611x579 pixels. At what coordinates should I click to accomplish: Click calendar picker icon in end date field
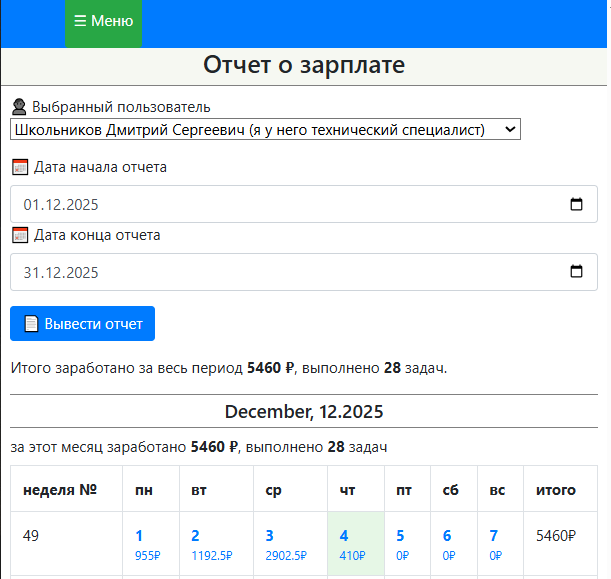click(x=576, y=272)
